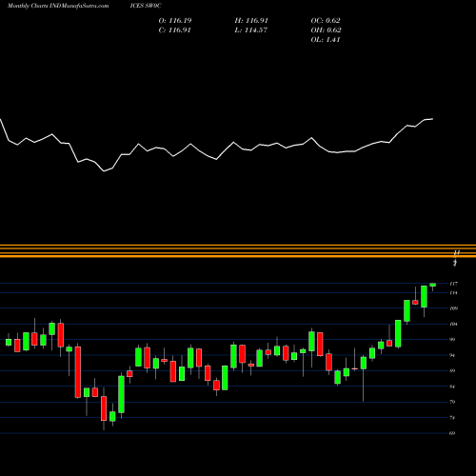
Task: Click the 'ICES SWOC' symbol label
Action: point(146,6)
